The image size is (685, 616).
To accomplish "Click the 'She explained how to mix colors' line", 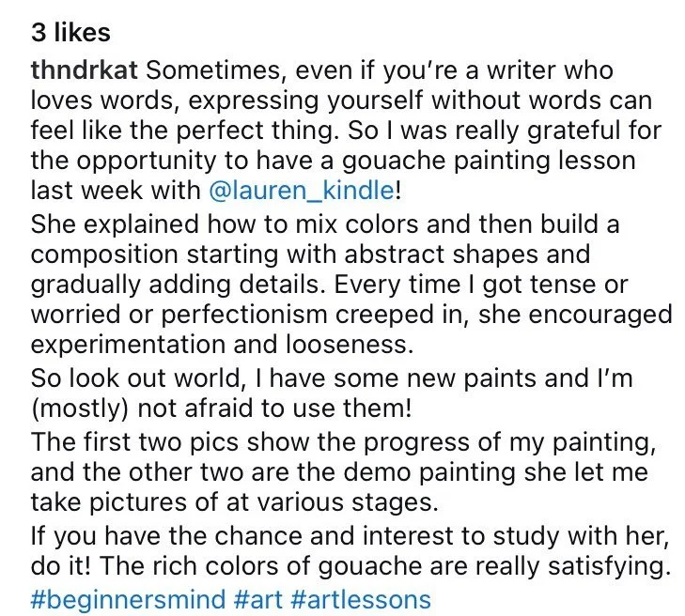I will point(325,224).
